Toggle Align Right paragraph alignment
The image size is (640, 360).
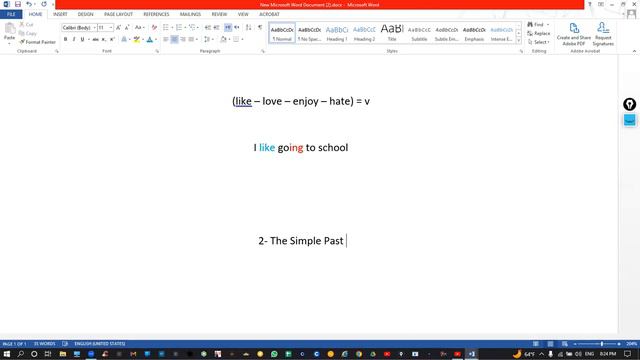[x=183, y=39]
